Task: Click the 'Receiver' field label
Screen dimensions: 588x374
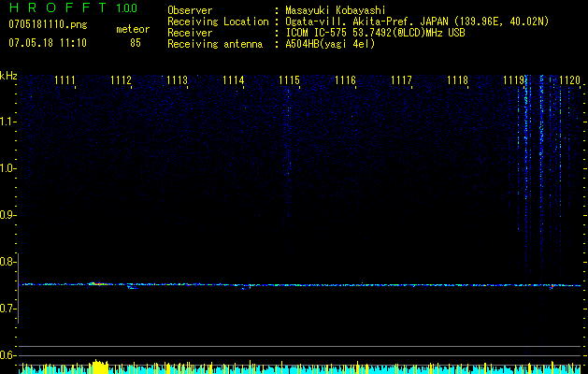Action: pos(190,33)
